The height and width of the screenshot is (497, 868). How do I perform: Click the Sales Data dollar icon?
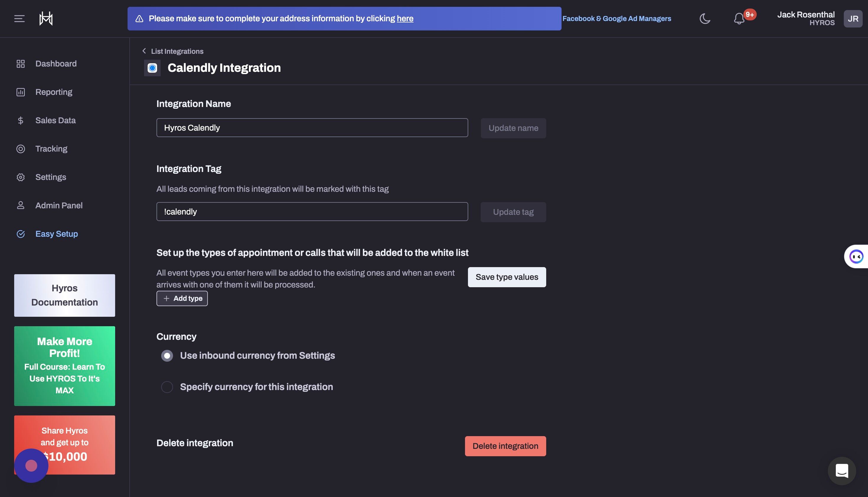click(x=20, y=121)
